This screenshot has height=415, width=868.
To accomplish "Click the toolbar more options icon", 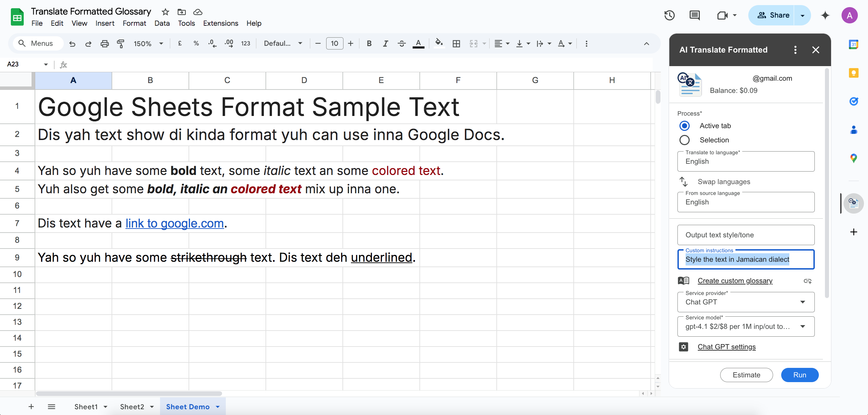I will coord(586,43).
